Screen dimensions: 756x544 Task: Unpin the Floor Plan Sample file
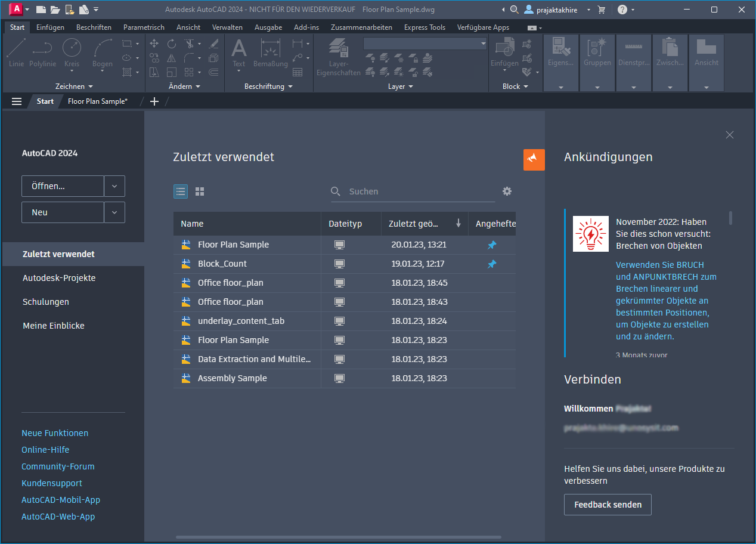pyautogui.click(x=492, y=245)
